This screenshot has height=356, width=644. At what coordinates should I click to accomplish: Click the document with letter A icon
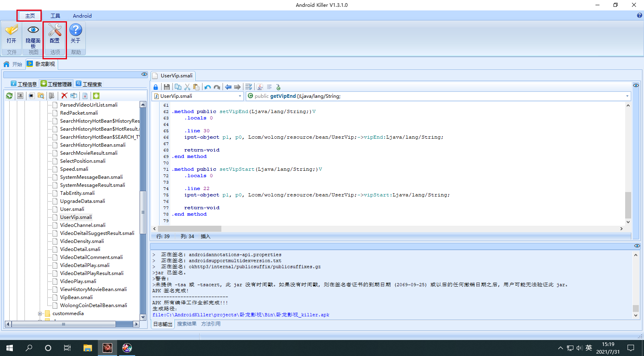85,96
